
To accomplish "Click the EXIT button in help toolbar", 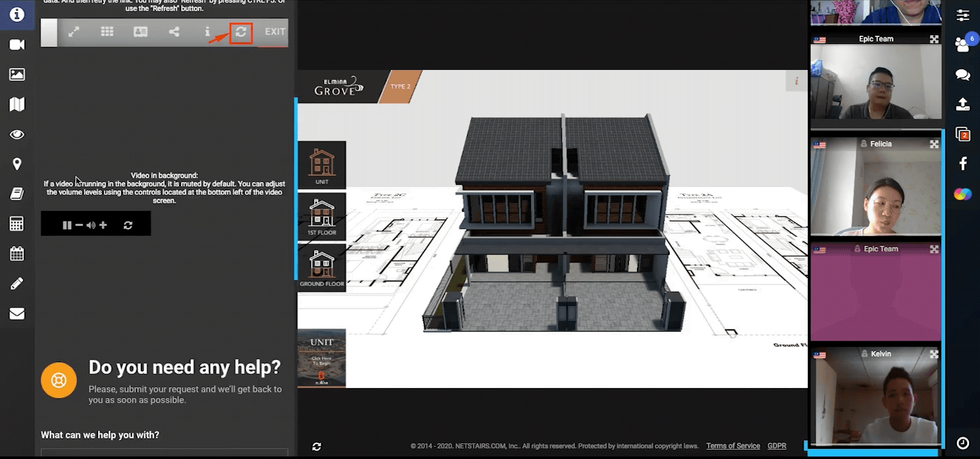I will click(x=275, y=32).
